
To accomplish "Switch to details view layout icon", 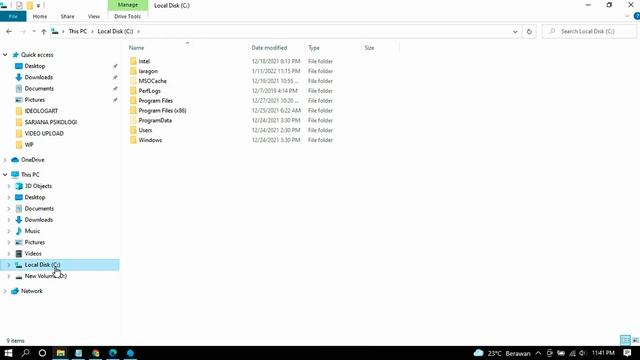I will click(x=625, y=340).
